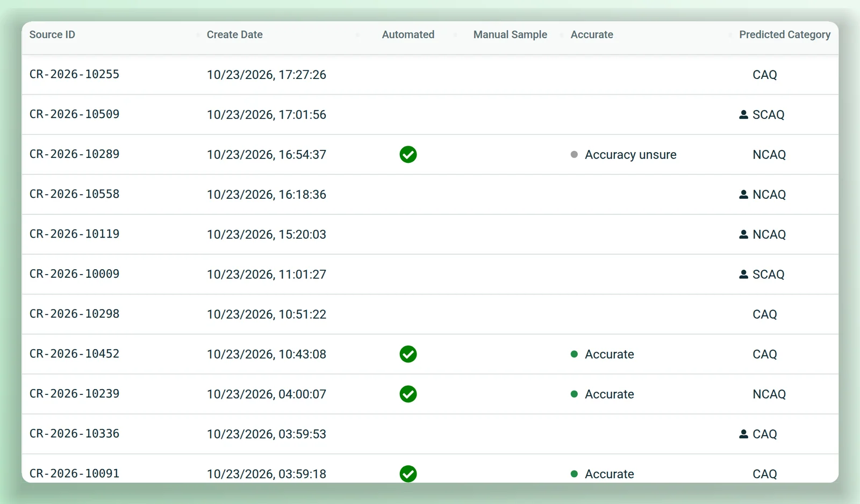Click SCAQ category in row CR-2026-10009
860x504 pixels.
[769, 275]
